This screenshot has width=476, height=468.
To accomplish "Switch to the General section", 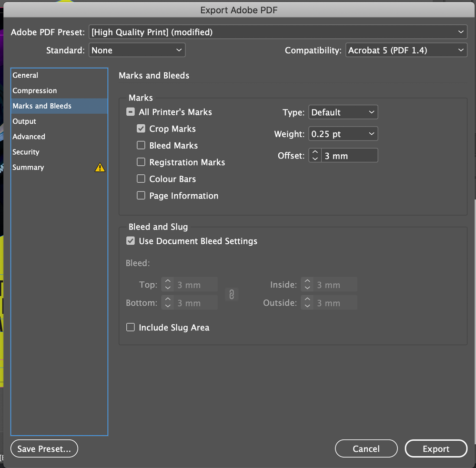I will tap(26, 75).
